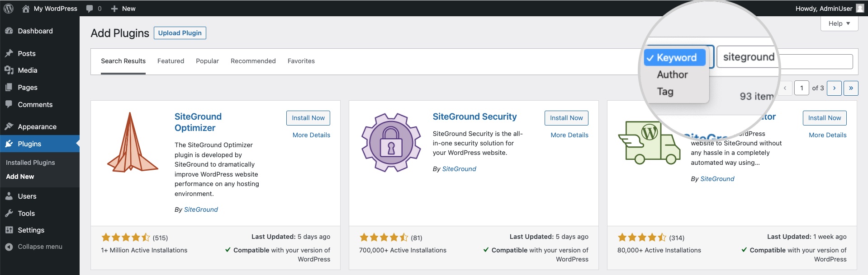Click the SiteGround Security padlock gear logo
Image resolution: width=868 pixels, height=275 pixels.
tap(391, 142)
